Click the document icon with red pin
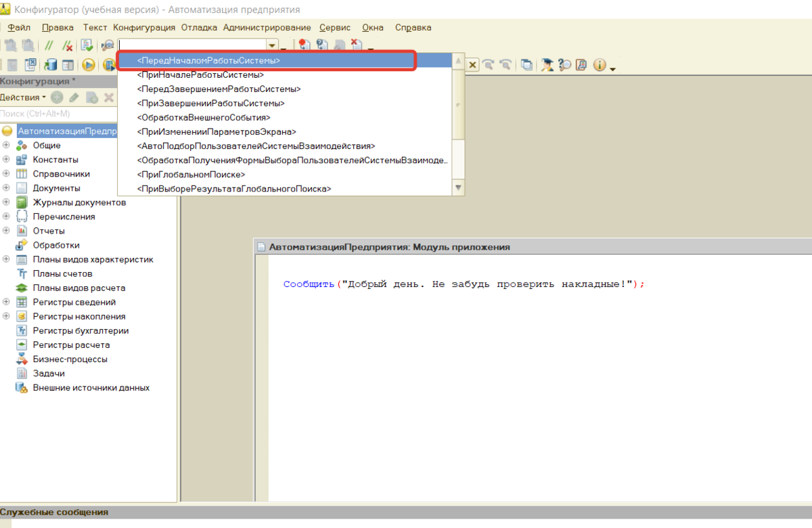The image size is (812, 528). tap(304, 45)
